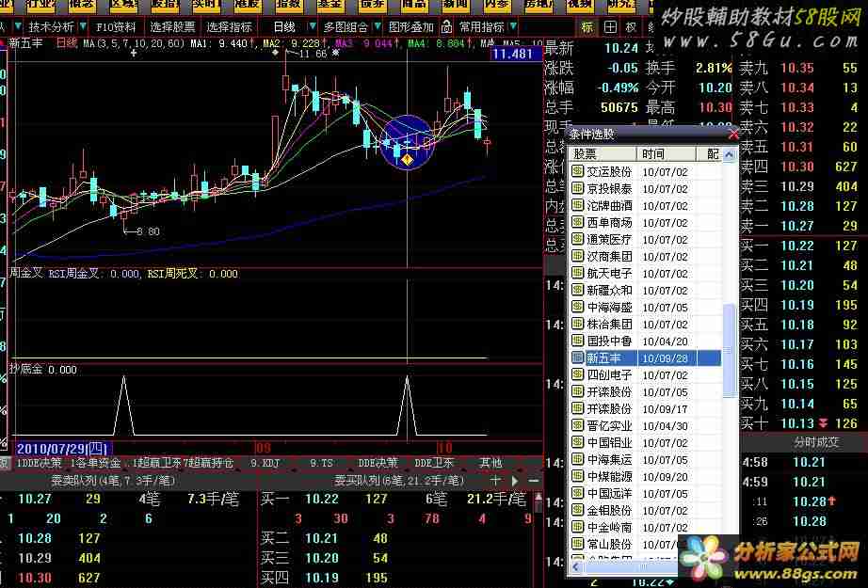Click the plus icon in 委买队列 header
Image resolution: width=868 pixels, height=588 pixels.
[495, 480]
